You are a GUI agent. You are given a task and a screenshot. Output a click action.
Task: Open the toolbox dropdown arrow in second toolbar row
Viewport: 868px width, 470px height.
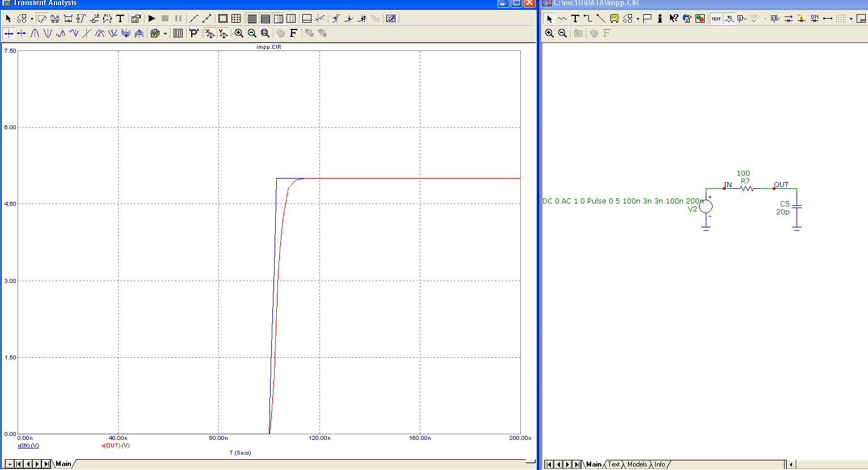[x=165, y=33]
